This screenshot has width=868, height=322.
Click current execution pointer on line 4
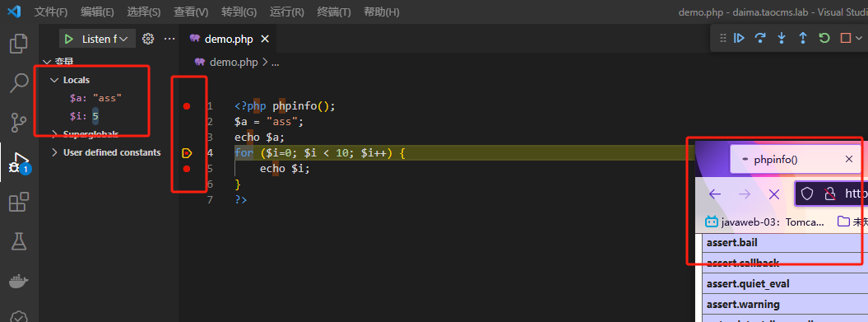(187, 153)
